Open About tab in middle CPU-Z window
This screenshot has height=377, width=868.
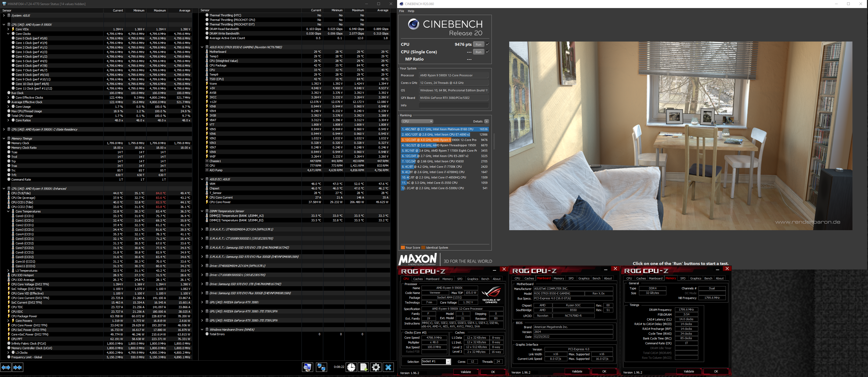[608, 278]
